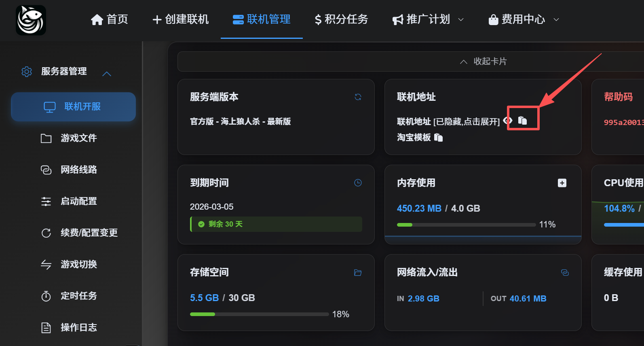Copy the 联机地址 with the clipboard icon
Image resolution: width=644 pixels, height=346 pixels.
click(x=523, y=120)
